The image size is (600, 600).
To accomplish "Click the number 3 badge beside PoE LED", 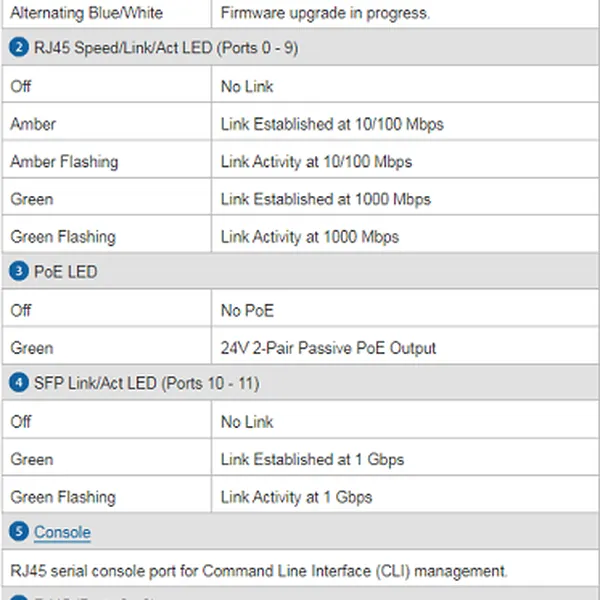I will tap(20, 271).
